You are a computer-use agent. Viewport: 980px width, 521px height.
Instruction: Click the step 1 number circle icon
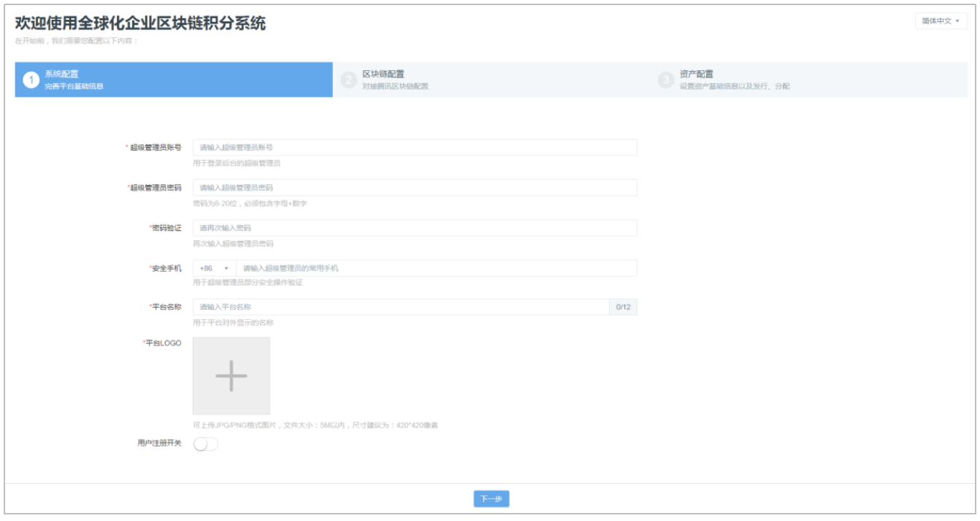(31, 80)
